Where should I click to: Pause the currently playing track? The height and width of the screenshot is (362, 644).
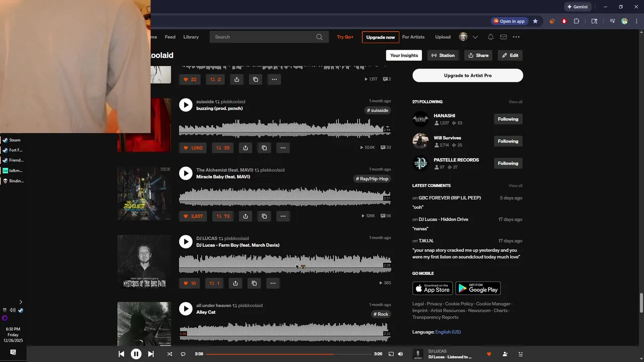(x=136, y=354)
